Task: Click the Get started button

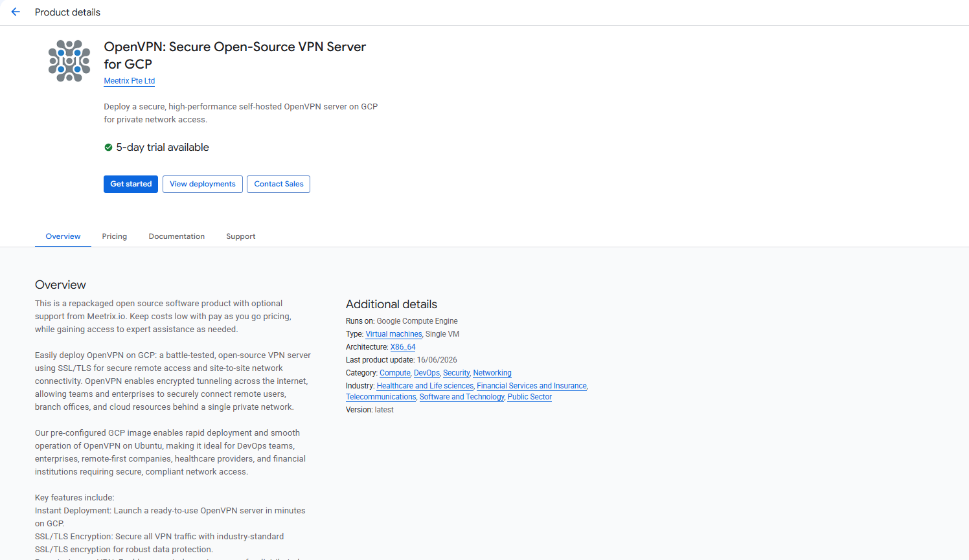Action: tap(131, 184)
